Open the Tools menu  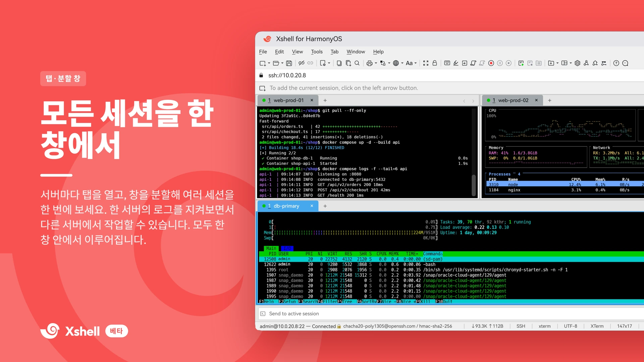click(317, 52)
